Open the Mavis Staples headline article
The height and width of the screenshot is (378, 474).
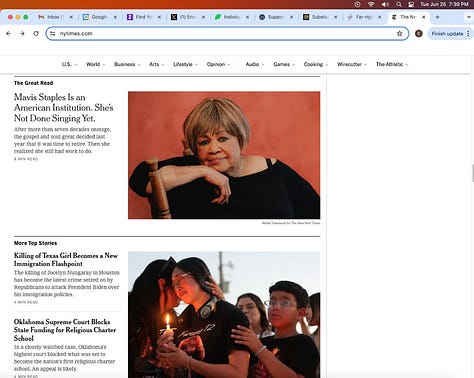(x=64, y=107)
